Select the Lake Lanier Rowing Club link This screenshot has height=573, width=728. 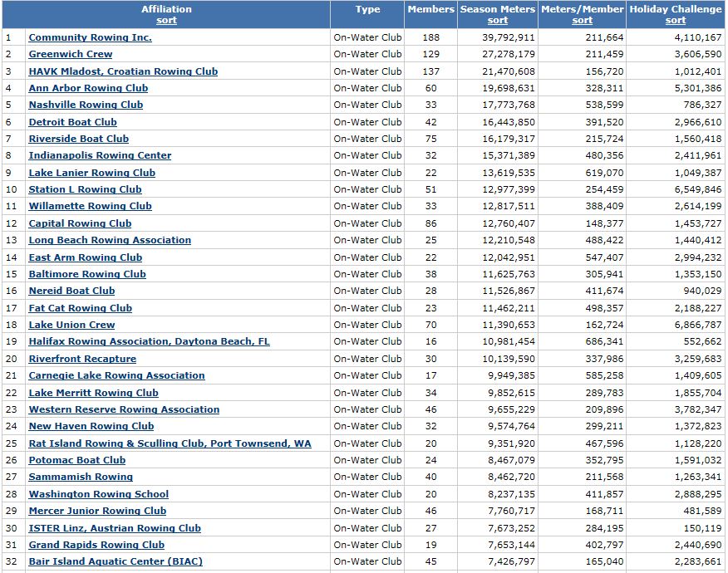[92, 173]
